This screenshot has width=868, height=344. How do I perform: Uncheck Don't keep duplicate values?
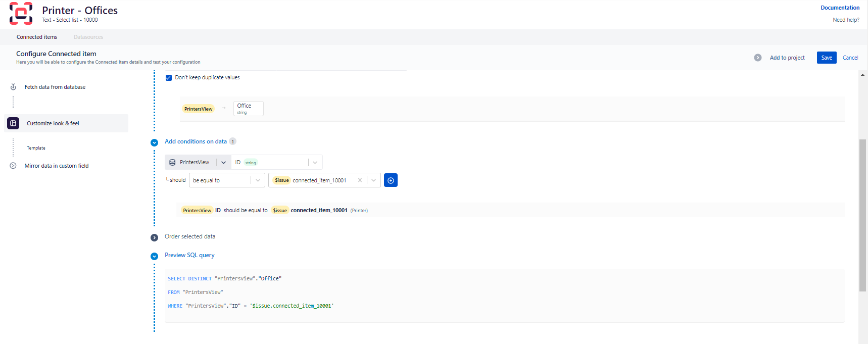point(169,78)
